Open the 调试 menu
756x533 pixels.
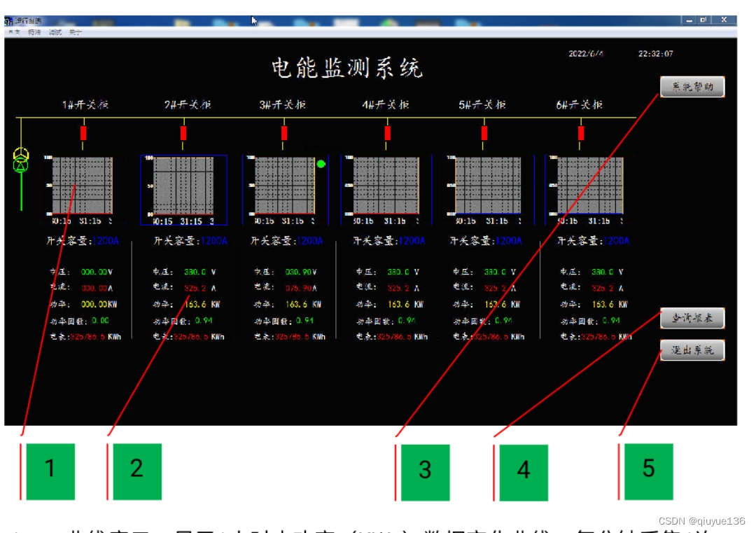click(x=54, y=31)
